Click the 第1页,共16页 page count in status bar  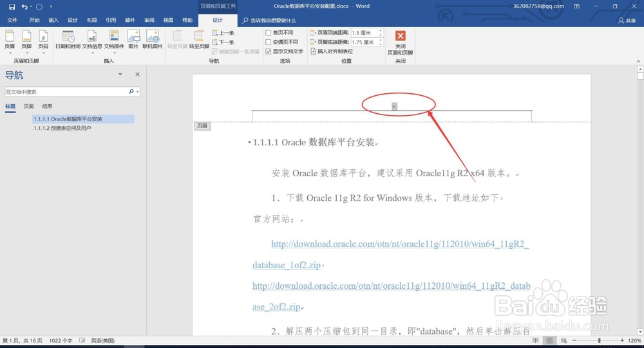pos(22,340)
